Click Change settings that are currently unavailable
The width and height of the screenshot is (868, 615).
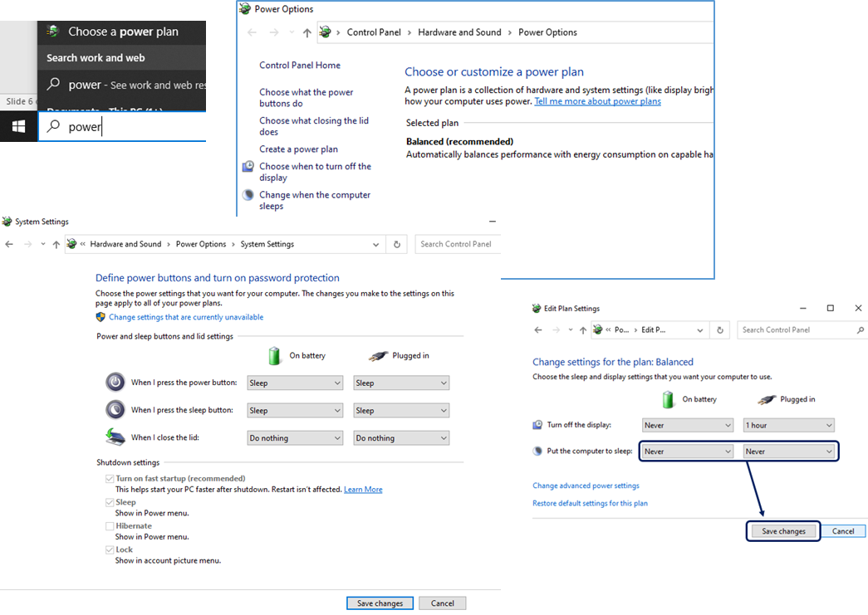(x=185, y=317)
